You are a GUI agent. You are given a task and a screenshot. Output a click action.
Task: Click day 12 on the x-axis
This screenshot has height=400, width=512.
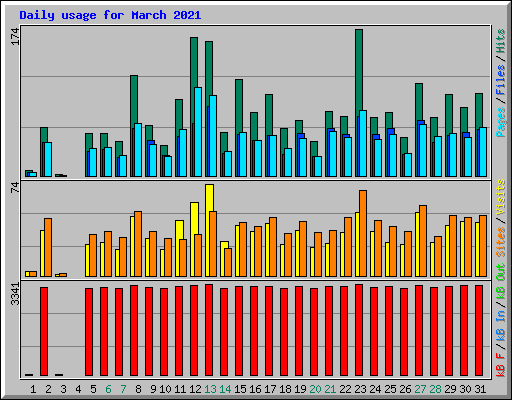point(195,389)
